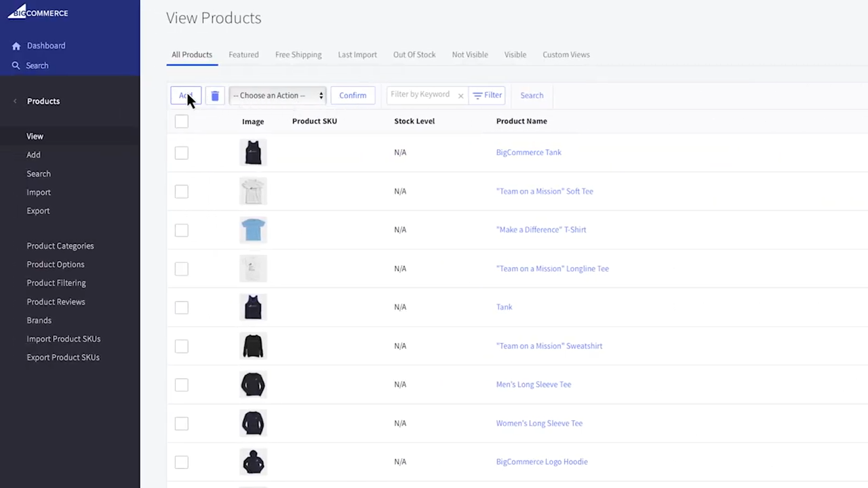868x488 pixels.
Task: Clear the keyword filter with the X icon
Action: pos(460,95)
